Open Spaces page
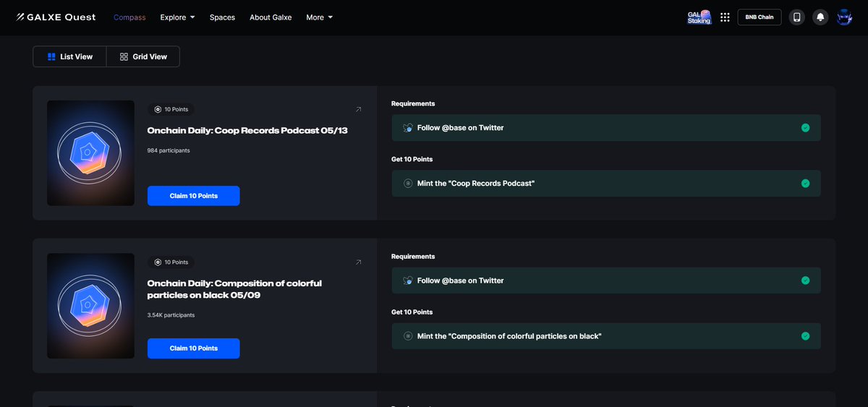Viewport: 868px width, 407px height. [x=222, y=17]
